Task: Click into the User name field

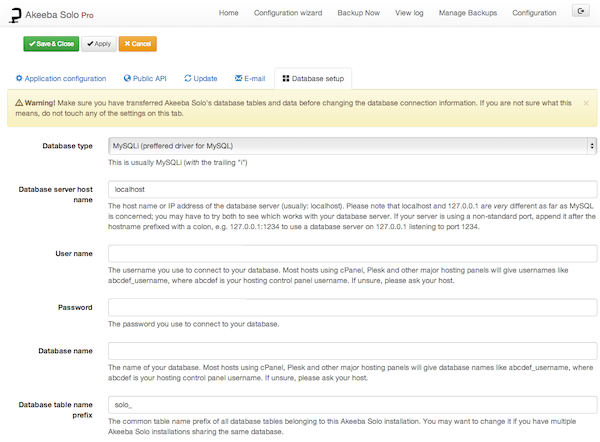Action: [x=352, y=254]
